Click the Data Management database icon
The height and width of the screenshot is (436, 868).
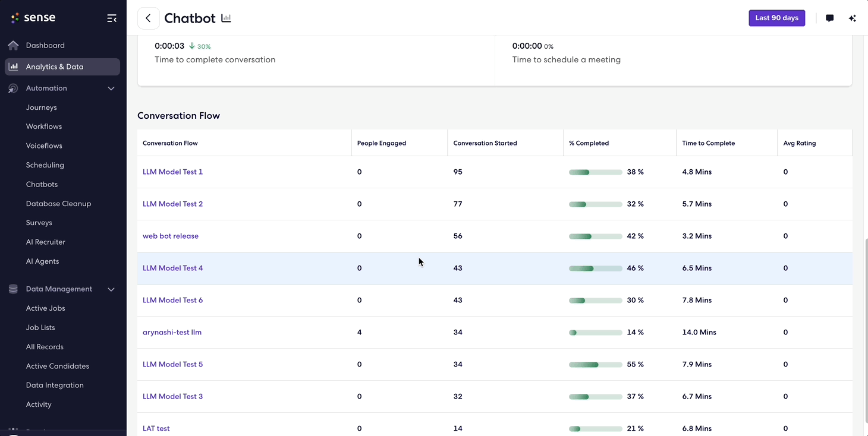(13, 289)
